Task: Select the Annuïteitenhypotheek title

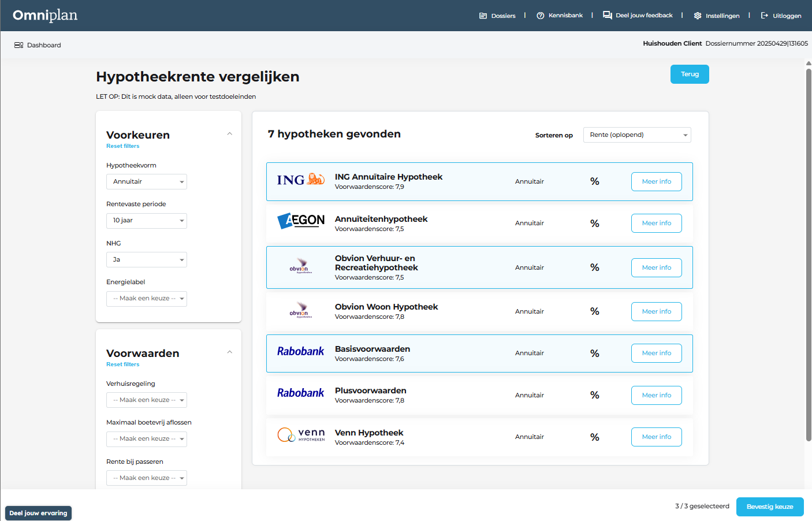Action: 381,219
